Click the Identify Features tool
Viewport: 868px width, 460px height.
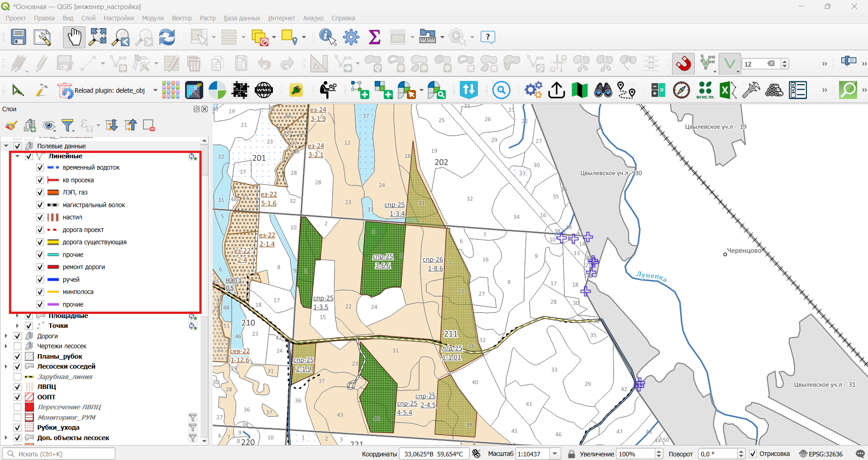(328, 37)
